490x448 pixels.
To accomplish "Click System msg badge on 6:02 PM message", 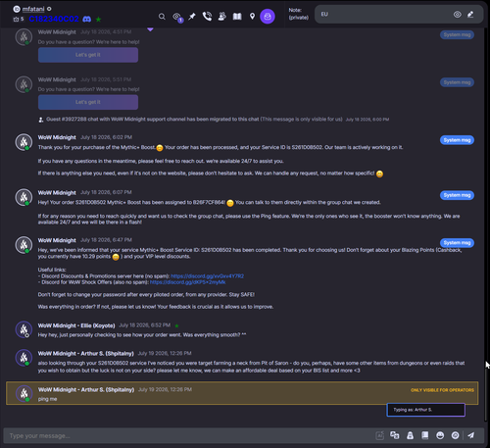I will pyautogui.click(x=457, y=140).
